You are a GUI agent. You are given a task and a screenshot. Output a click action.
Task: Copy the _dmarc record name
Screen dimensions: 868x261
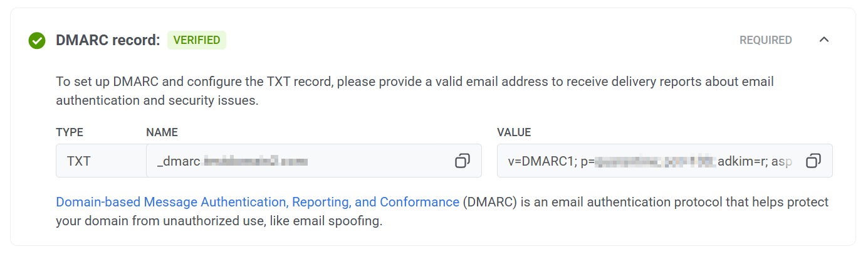(x=462, y=161)
